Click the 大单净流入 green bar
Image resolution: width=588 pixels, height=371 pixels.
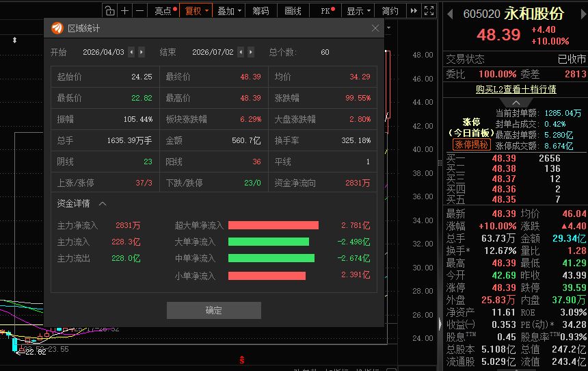click(x=269, y=242)
